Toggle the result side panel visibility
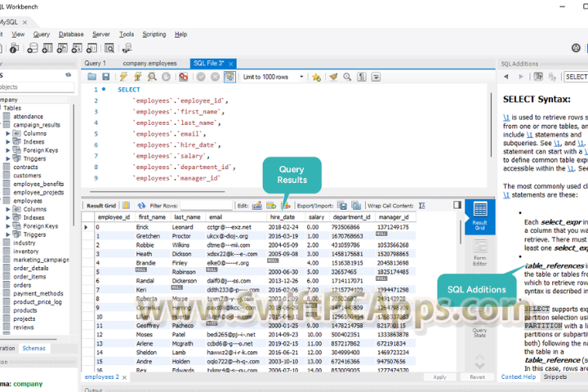This screenshot has height=392, width=588. coord(457,205)
